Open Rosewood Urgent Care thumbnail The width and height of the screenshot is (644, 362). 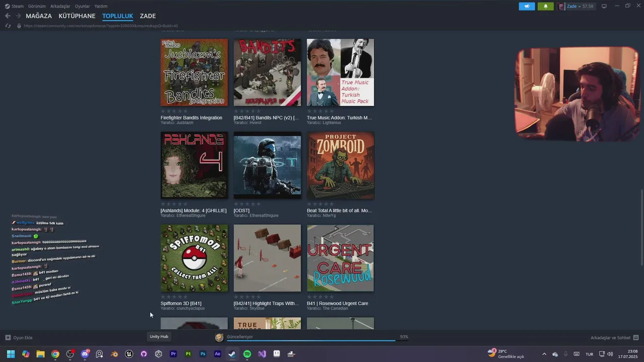(341, 258)
